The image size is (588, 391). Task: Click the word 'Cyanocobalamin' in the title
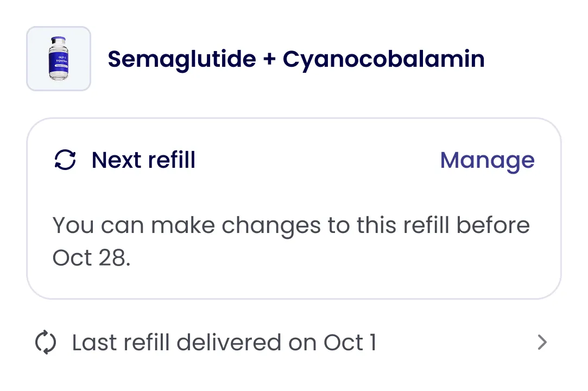383,59
